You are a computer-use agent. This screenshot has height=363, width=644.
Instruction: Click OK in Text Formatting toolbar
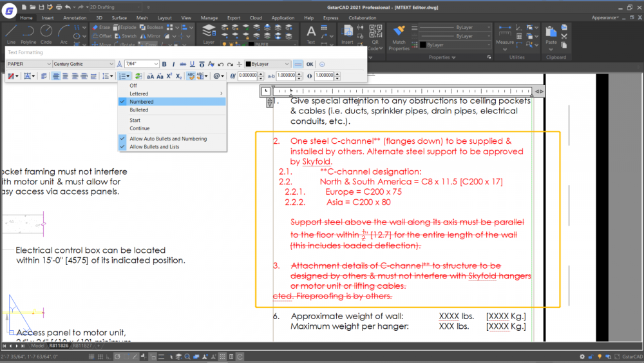coord(310,64)
